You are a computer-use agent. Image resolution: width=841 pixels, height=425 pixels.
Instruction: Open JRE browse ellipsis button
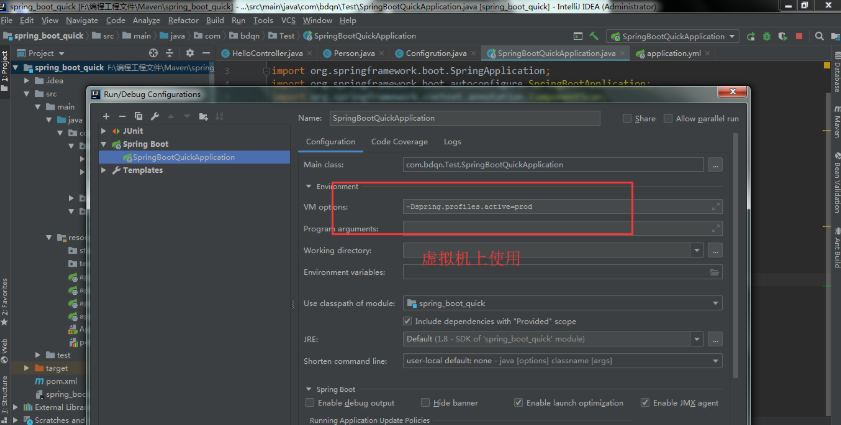(715, 339)
